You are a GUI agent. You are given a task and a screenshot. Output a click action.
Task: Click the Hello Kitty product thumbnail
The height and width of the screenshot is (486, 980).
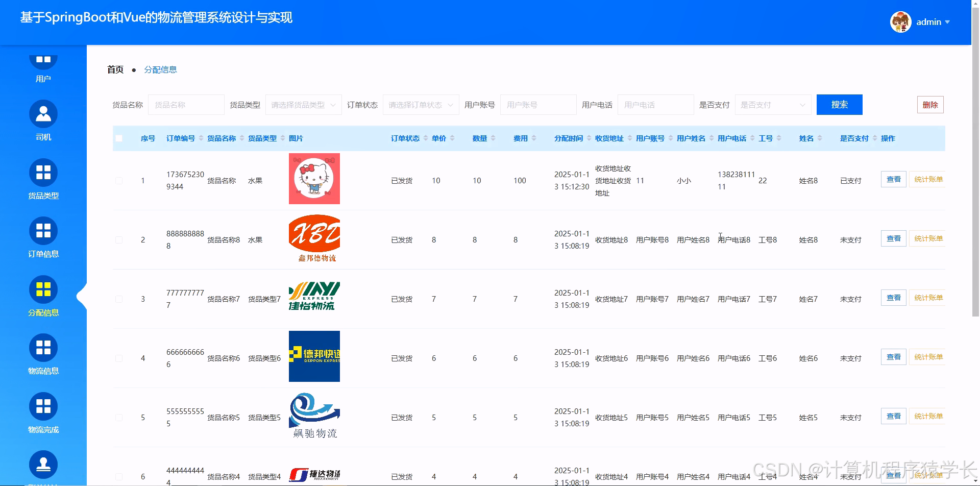coord(314,179)
